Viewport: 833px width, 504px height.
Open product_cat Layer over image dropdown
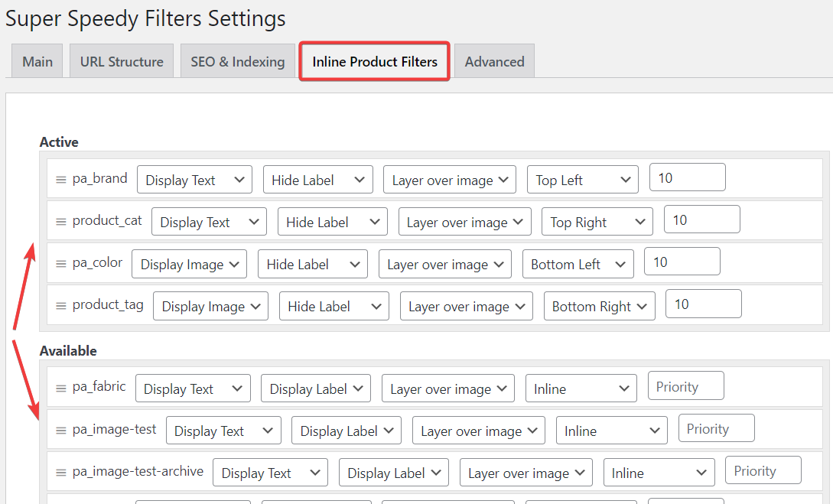(x=464, y=222)
